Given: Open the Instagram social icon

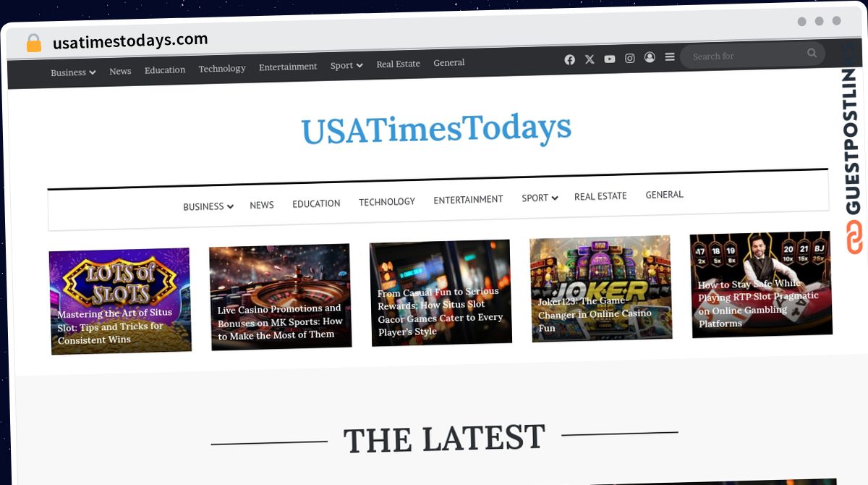Looking at the screenshot, I should click(x=630, y=58).
